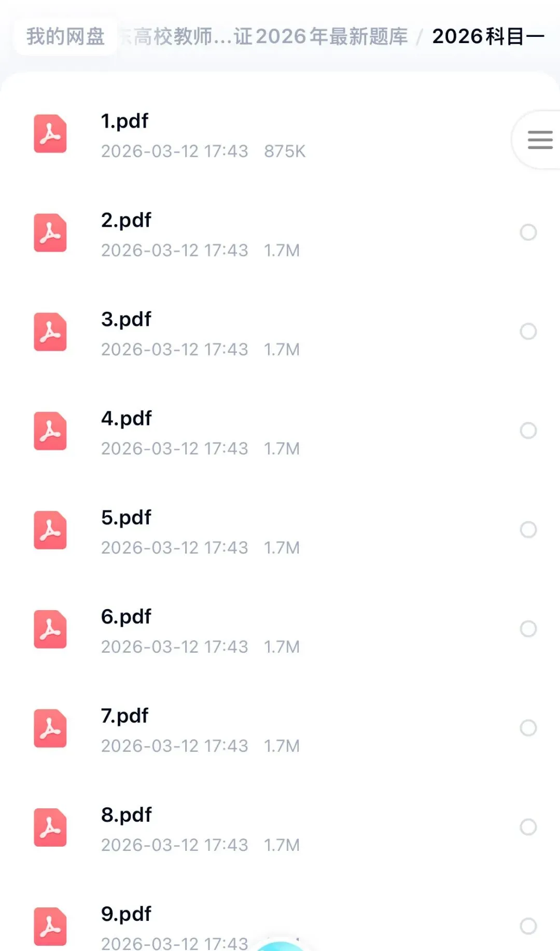
Task: Go back to 高校教师…2026年最新题库 folder
Action: coord(263,37)
